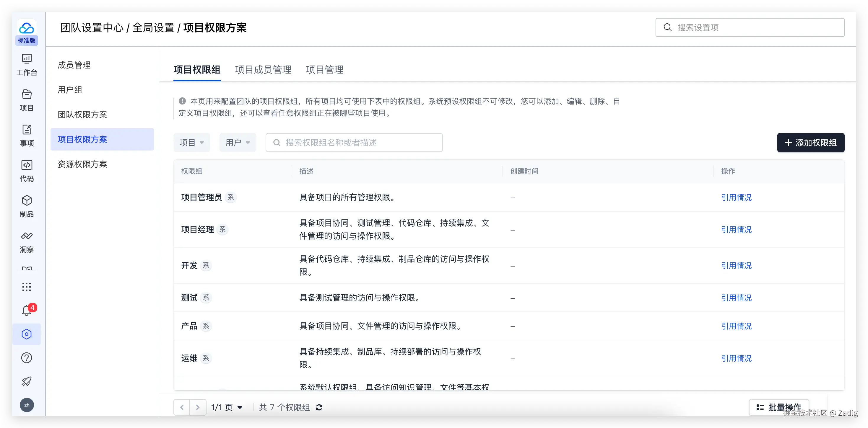868x428 pixels.
Task: Click the 产品 group name
Action: [x=189, y=326]
